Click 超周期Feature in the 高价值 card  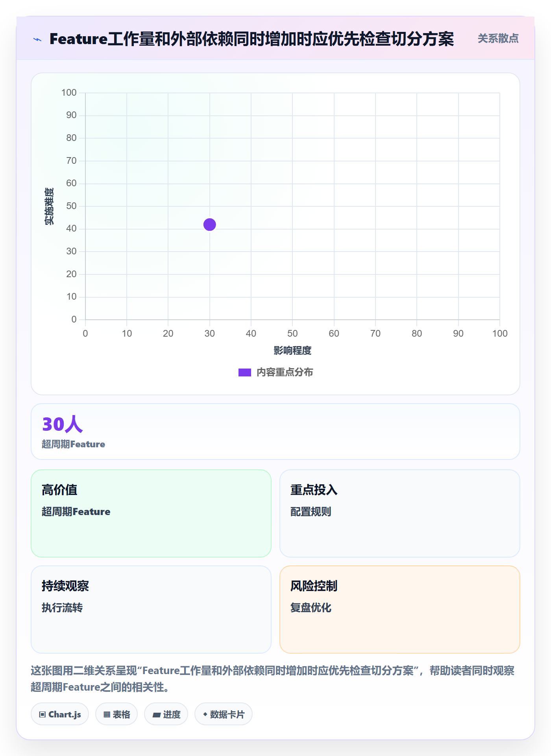76,511
